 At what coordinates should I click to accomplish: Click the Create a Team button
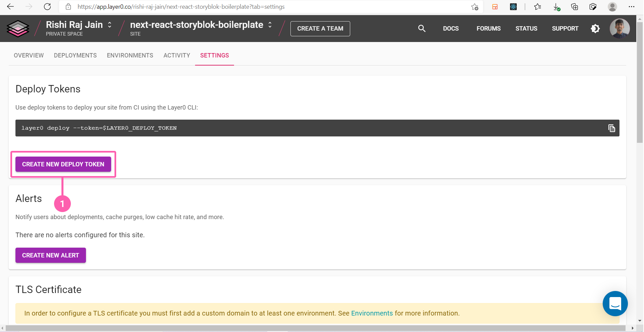pyautogui.click(x=320, y=29)
